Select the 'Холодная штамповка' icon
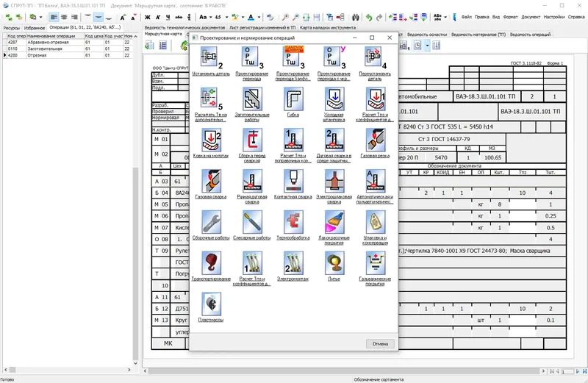Image resolution: width=588 pixels, height=383 pixels. (x=334, y=99)
